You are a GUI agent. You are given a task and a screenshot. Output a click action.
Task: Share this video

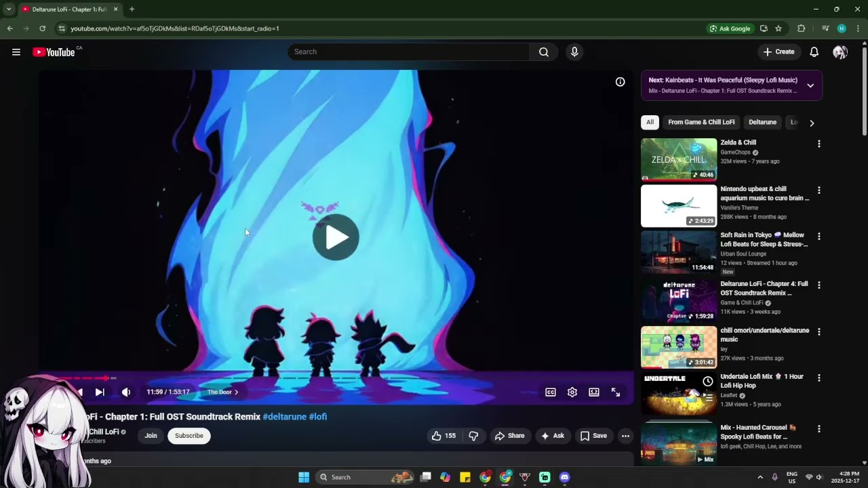509,436
